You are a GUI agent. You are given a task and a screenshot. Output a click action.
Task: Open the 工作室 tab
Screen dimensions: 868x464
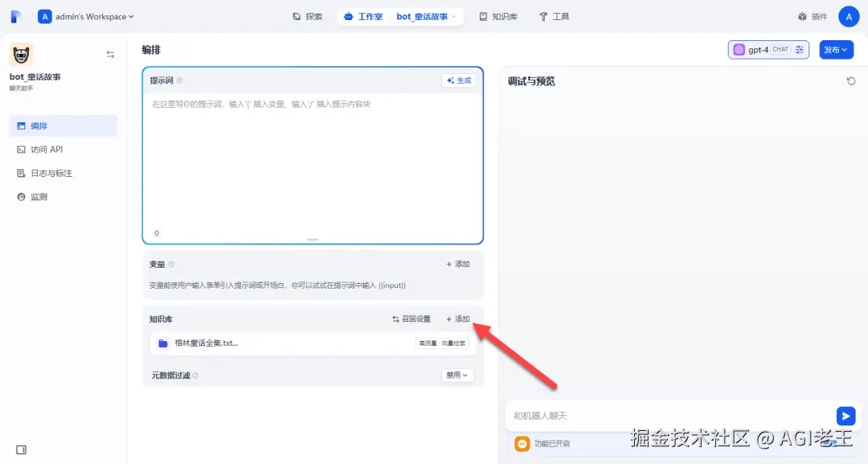coord(364,17)
